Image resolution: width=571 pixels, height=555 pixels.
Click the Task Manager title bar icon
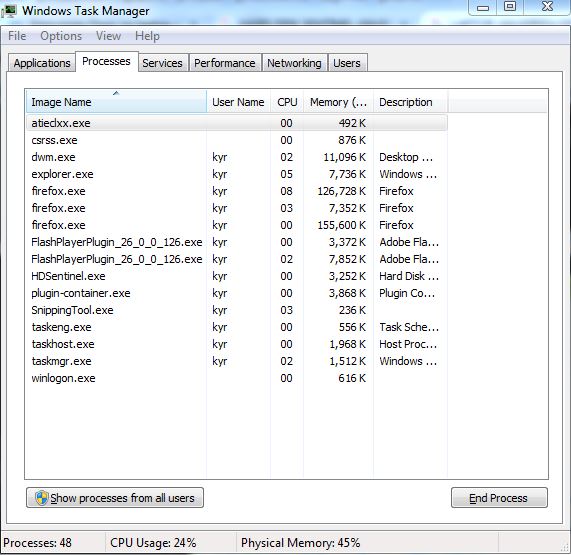[x=9, y=11]
